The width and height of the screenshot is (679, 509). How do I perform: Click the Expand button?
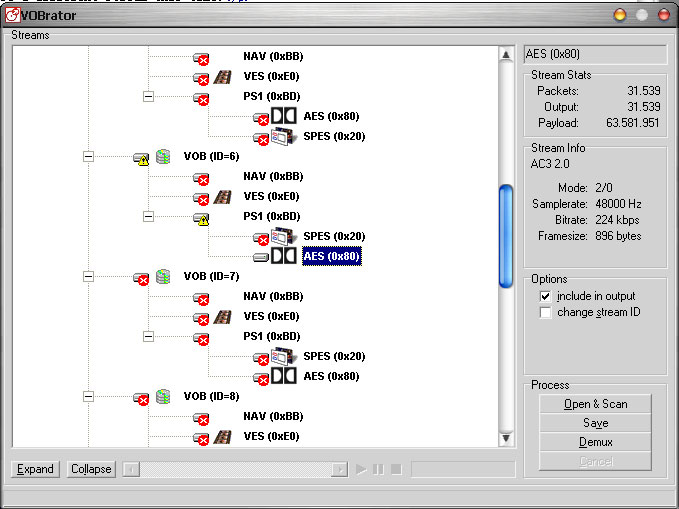[35, 469]
